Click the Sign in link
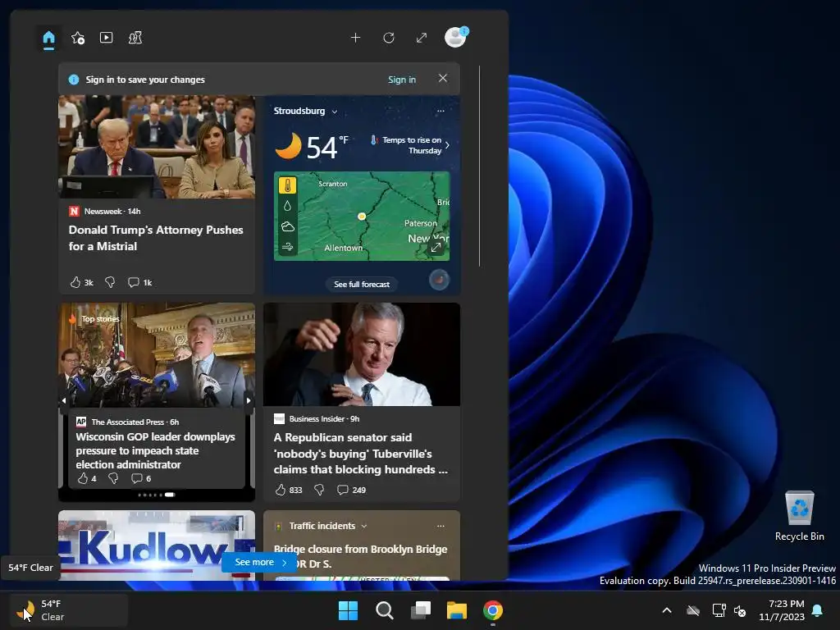 [x=402, y=80]
